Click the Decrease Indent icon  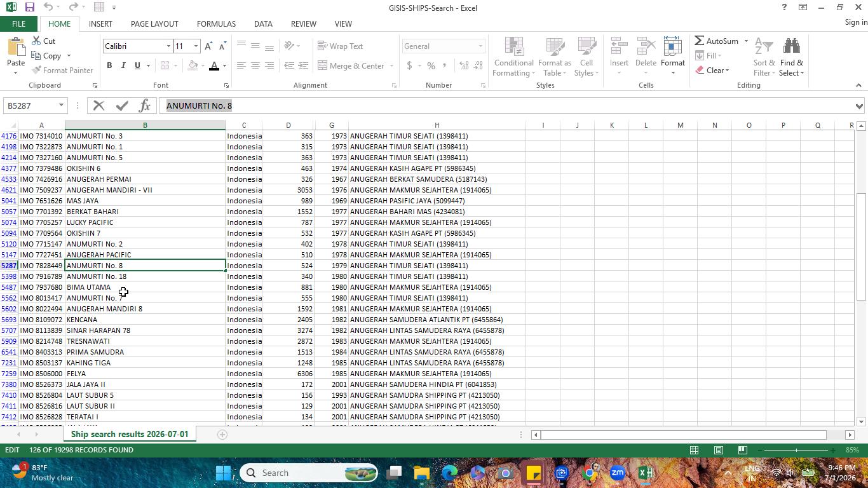289,65
